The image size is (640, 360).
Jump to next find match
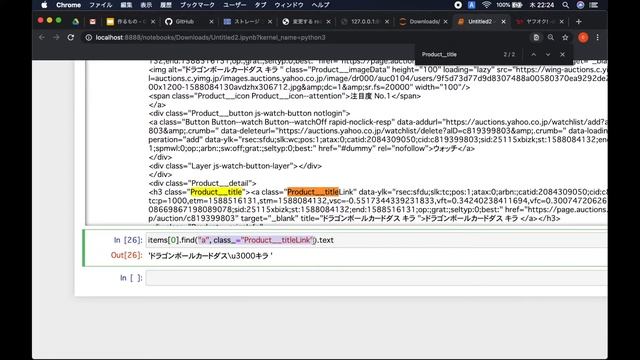548,54
